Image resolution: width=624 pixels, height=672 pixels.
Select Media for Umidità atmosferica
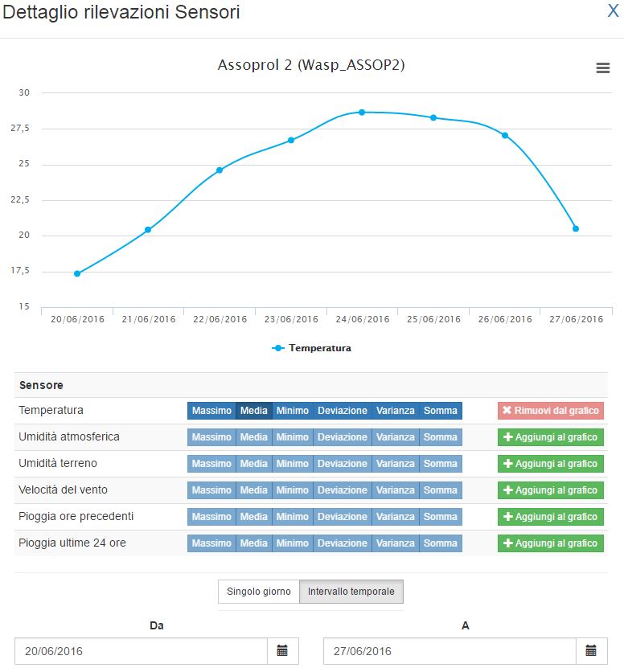[254, 437]
